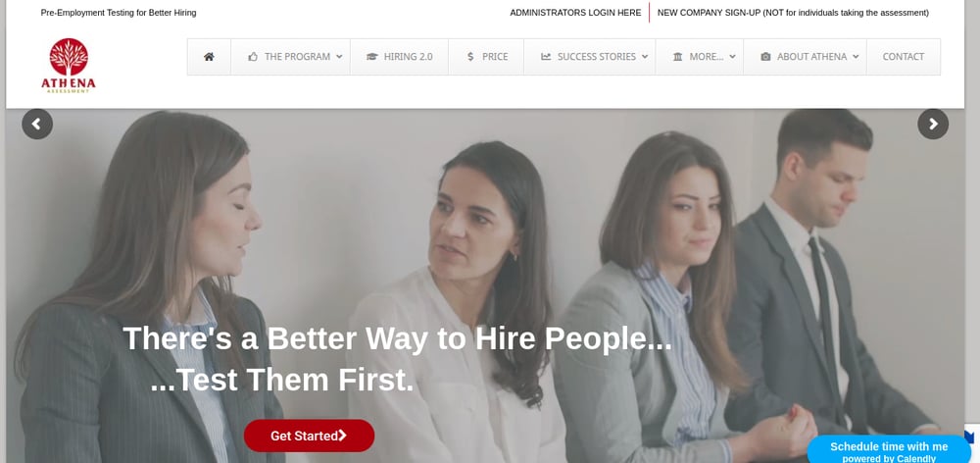Click the thumbs-up icon beside The Program
Viewport: 980px width, 463px height.
coord(253,56)
